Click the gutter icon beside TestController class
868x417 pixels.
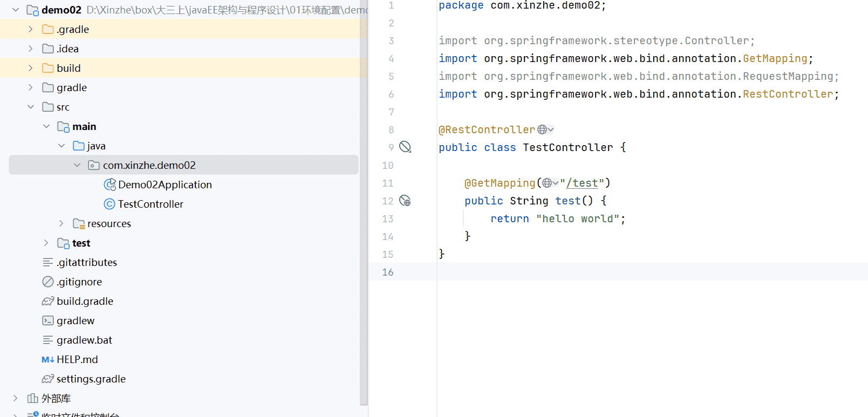405,147
